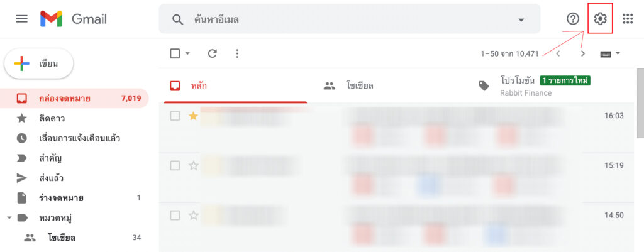Viewport: 644px width, 252px height.
Task: Go to next page of emails
Action: (583, 54)
